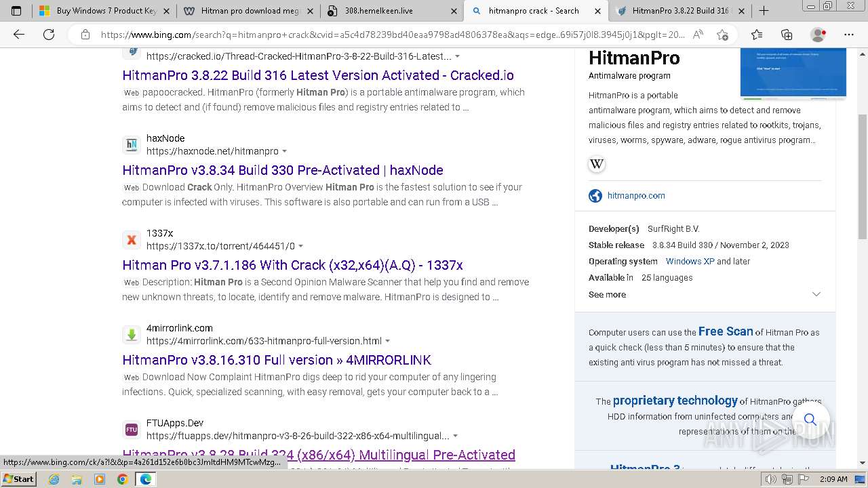Open Action Center flag tray icon

click(x=803, y=479)
